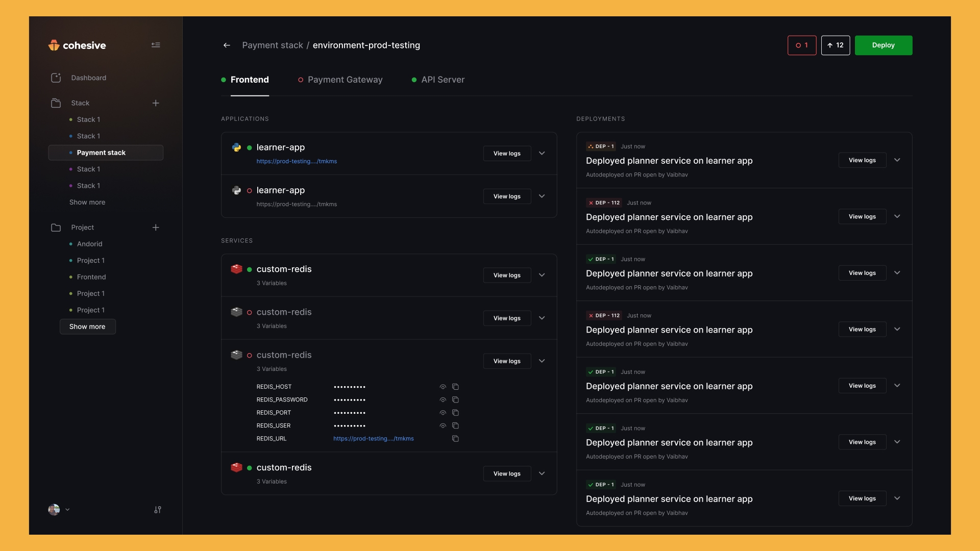Copy the REDIS_HOST value
The width and height of the screenshot is (980, 551).
point(455,387)
